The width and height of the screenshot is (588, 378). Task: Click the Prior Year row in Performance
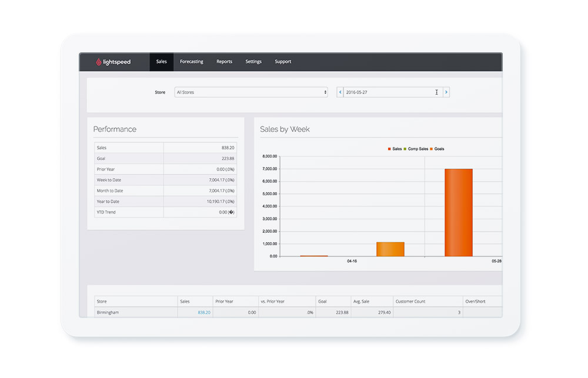(x=165, y=169)
